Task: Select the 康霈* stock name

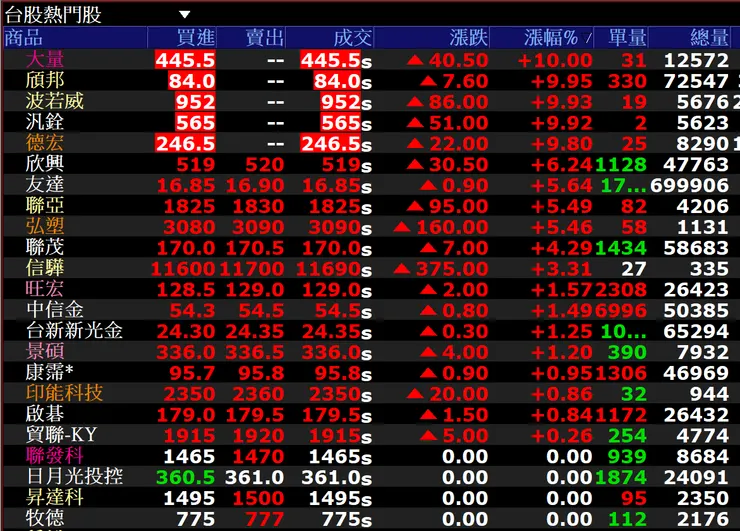Action: point(50,372)
